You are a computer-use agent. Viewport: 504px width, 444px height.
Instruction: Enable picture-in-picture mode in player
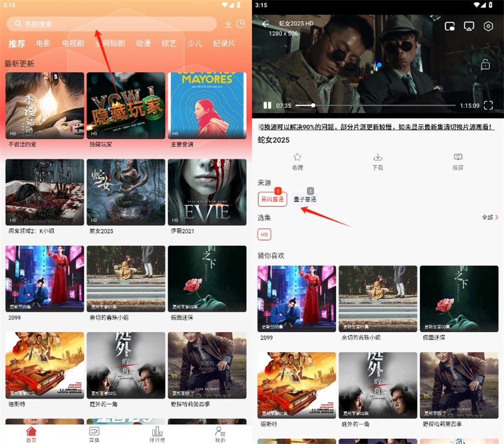(449, 26)
